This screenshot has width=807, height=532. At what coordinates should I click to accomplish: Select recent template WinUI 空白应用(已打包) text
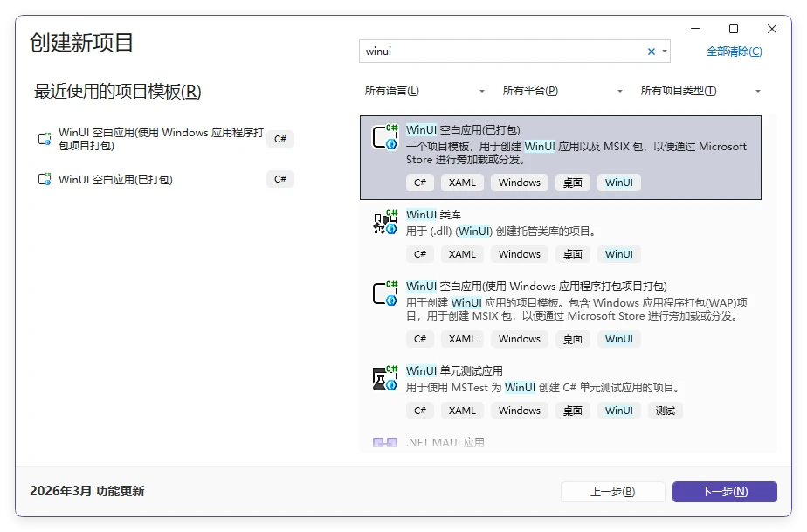click(x=115, y=179)
